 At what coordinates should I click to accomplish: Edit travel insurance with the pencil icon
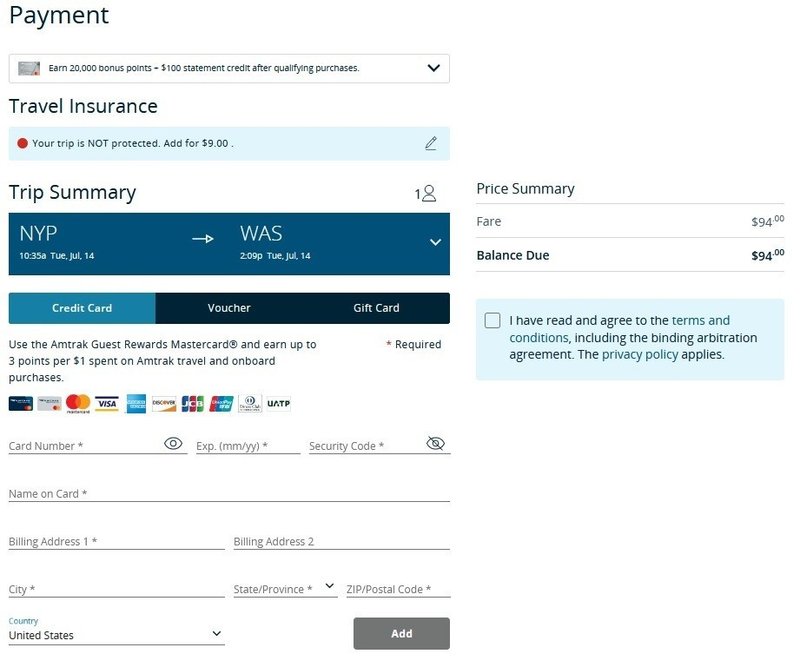(x=431, y=143)
